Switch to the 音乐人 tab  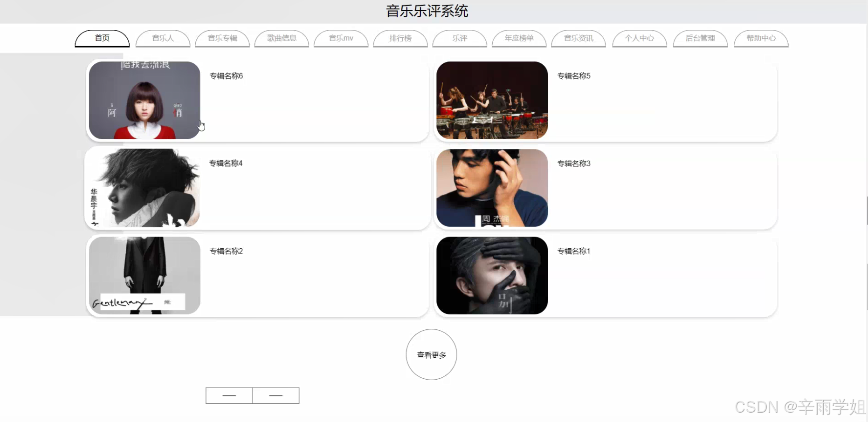point(163,38)
